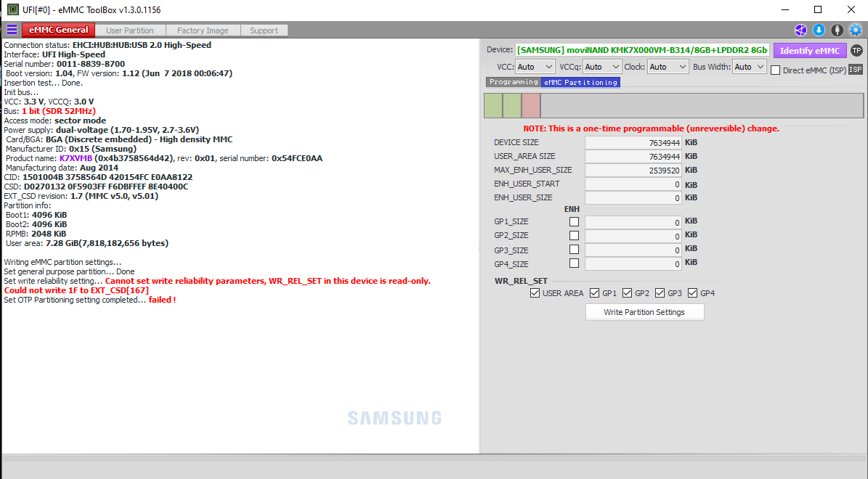The image size is (868, 479).
Task: Untick the WR_REL_SET GP1 checkbox
Action: tap(595, 293)
